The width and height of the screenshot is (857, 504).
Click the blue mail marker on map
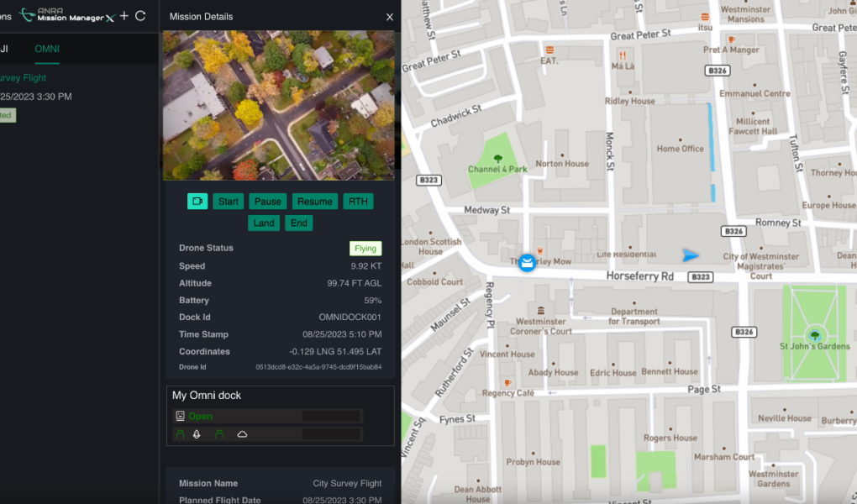527,263
